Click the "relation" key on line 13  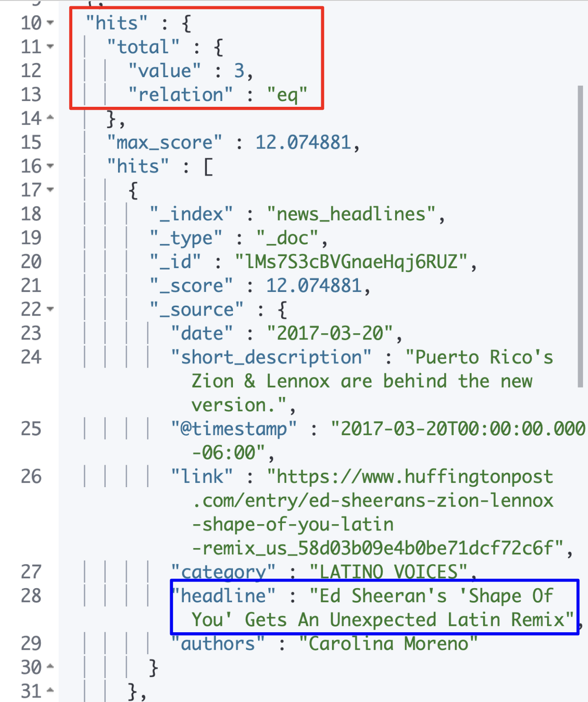[181, 95]
